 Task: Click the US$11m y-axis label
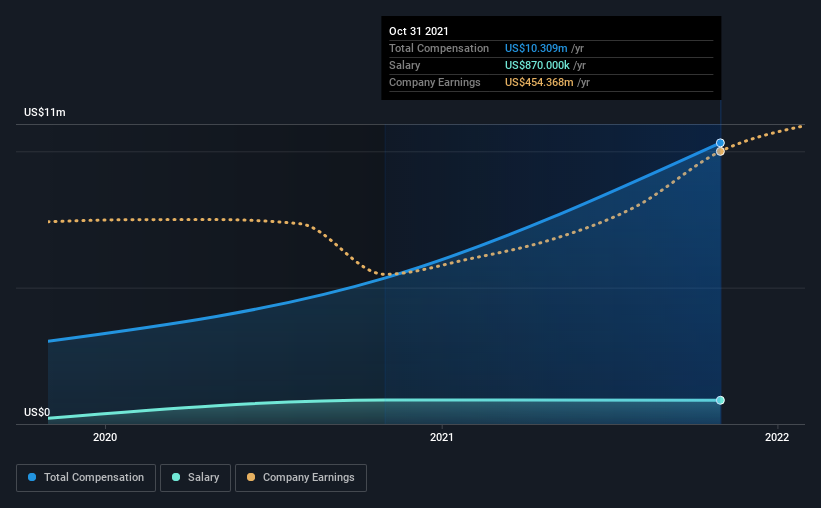tap(45, 112)
